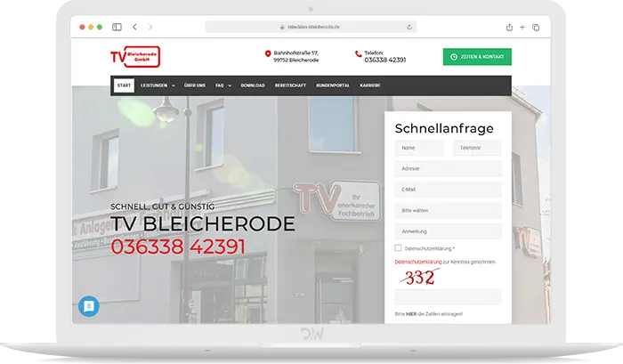Click the Anmerkung text field
The image size is (623, 364).
(449, 231)
